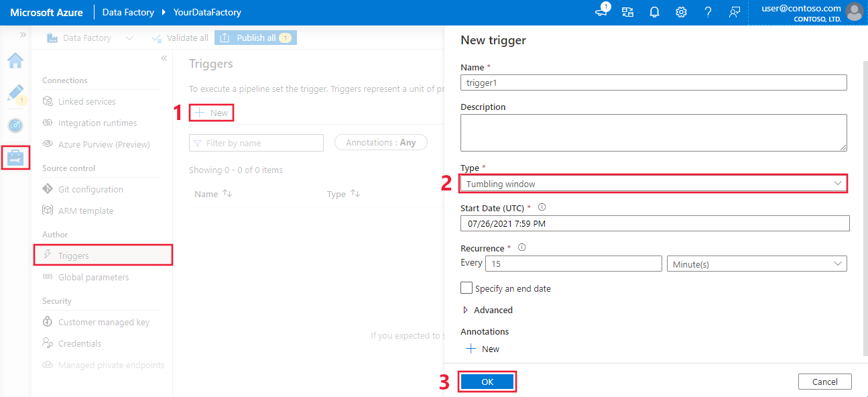Screen dimensions: 868x397
Task: Open the Manage hub briefcase icon
Action: point(15,157)
